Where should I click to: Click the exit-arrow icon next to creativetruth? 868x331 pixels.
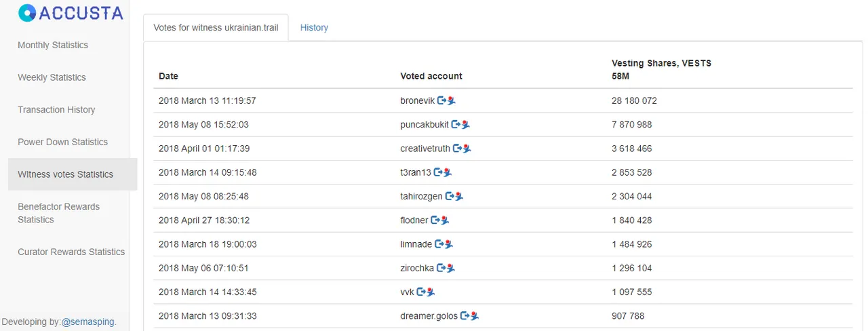coord(457,148)
